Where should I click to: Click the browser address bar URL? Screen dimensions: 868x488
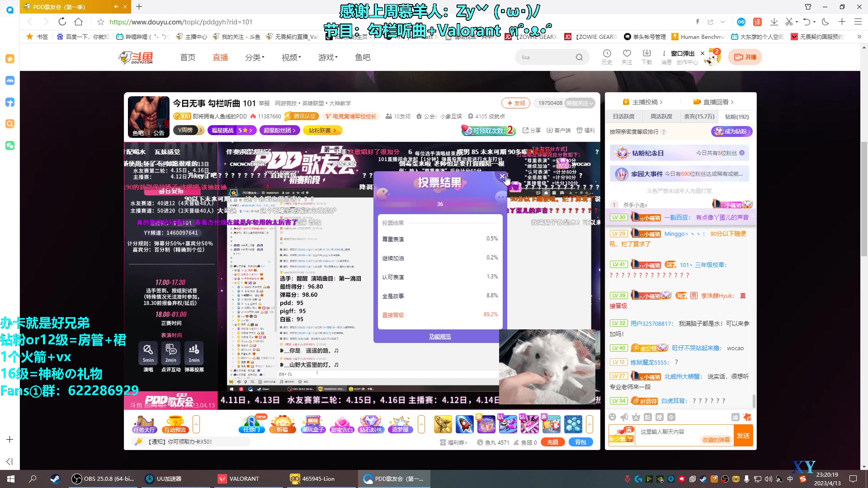[181, 22]
